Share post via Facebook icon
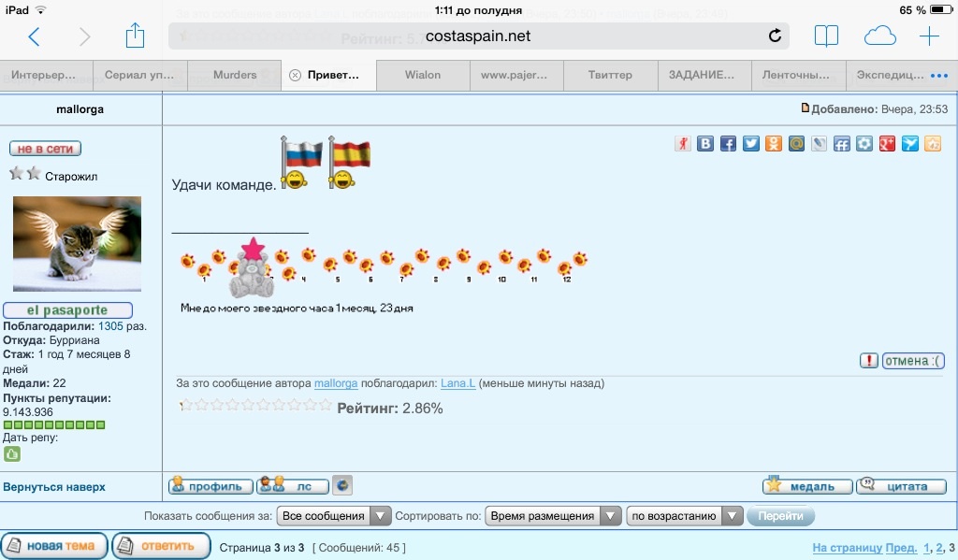The height and width of the screenshot is (560, 958). pyautogui.click(x=728, y=144)
